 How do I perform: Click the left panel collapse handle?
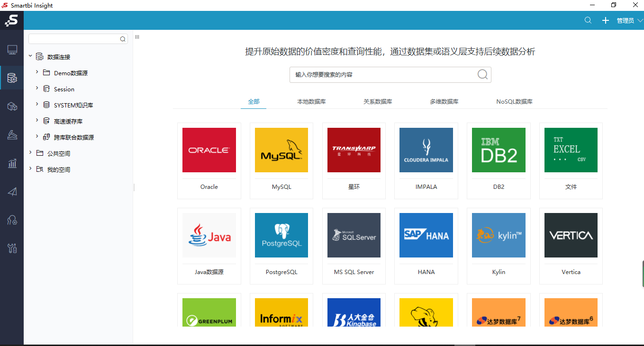point(134,187)
